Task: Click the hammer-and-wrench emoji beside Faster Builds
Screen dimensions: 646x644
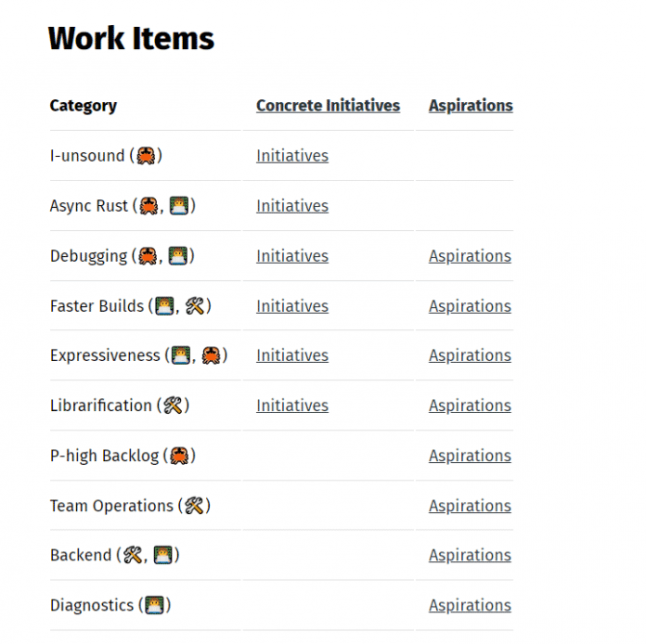Action: pyautogui.click(x=195, y=306)
